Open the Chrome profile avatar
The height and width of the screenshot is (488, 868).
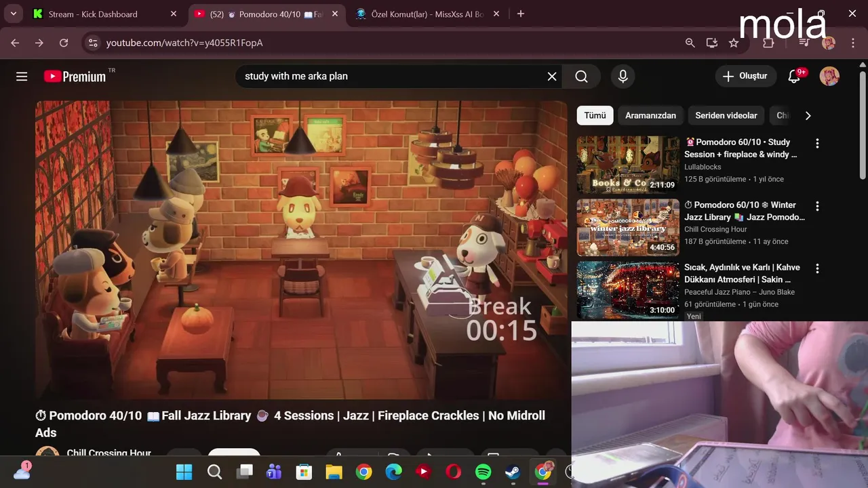(x=828, y=43)
